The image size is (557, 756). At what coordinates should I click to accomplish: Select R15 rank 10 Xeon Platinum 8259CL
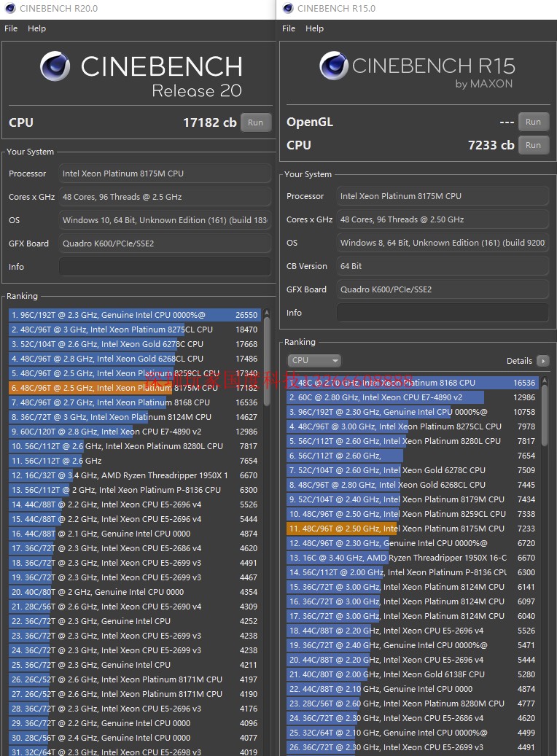(x=413, y=514)
